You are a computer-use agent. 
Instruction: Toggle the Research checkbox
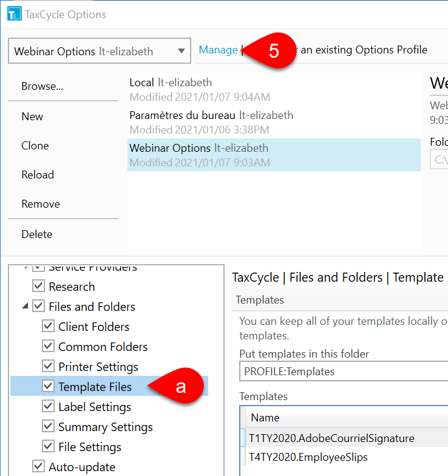pos(39,286)
